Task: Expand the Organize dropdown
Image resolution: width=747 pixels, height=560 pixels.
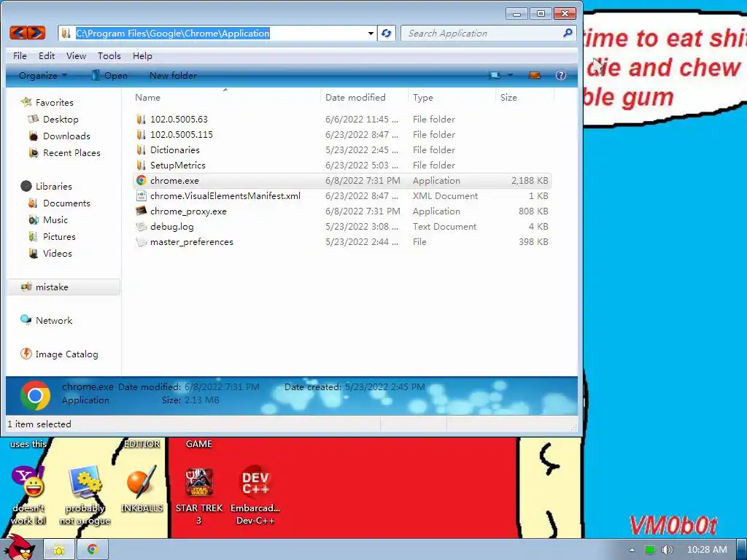Action: (x=43, y=75)
